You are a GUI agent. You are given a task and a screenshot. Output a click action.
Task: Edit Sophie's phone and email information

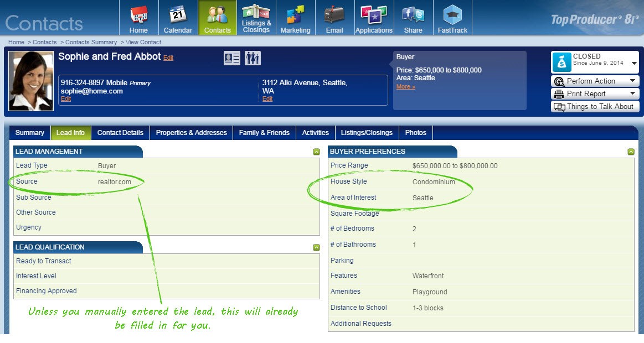tap(66, 98)
